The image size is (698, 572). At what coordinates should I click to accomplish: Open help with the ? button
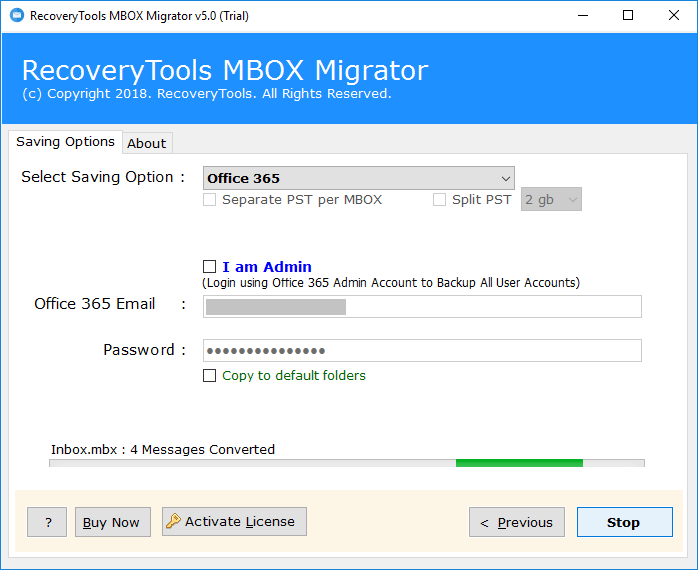coord(47,522)
